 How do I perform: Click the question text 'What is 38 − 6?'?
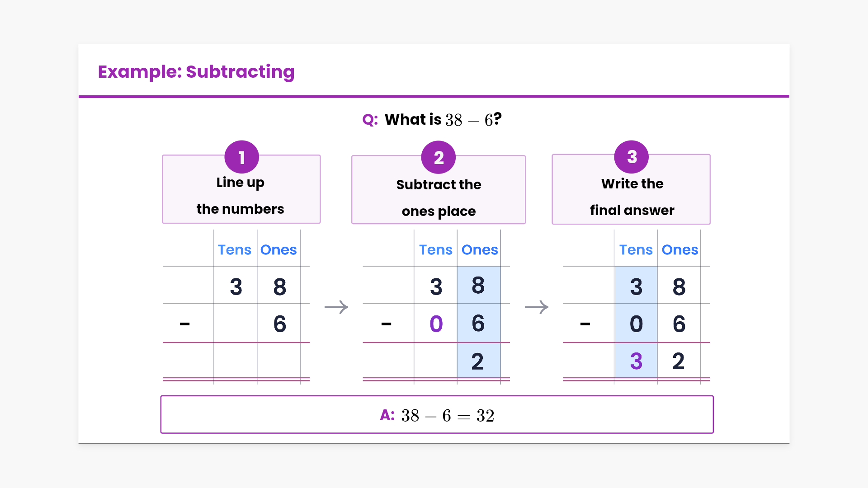pyautogui.click(x=432, y=120)
